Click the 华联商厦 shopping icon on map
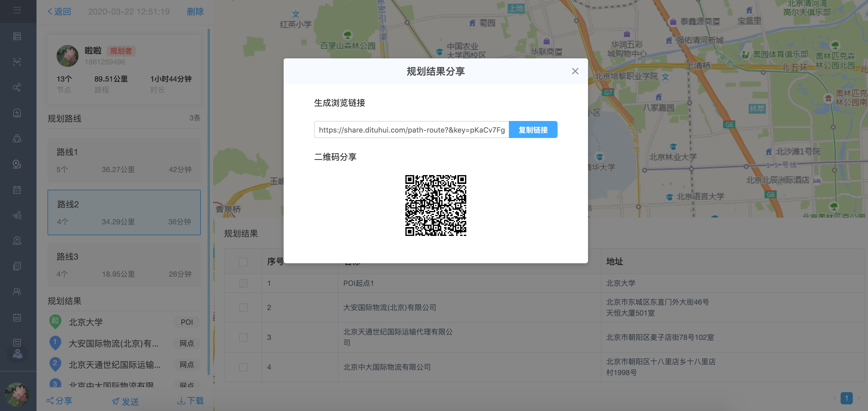Image resolution: width=868 pixels, height=411 pixels. coord(546,41)
